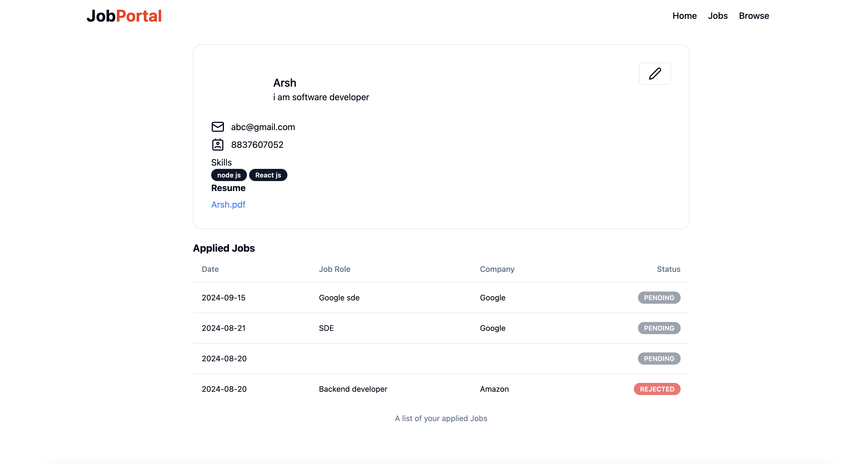Go to the Home nav item
868x464 pixels.
click(684, 16)
